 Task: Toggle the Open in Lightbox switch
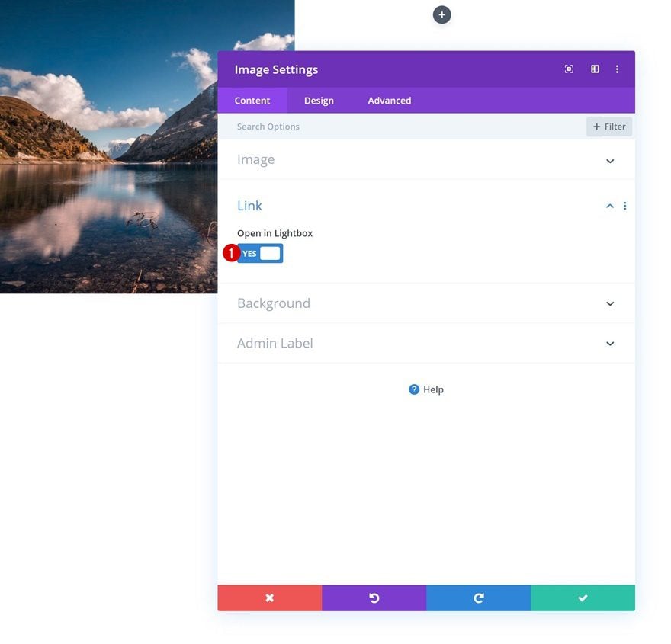point(260,254)
